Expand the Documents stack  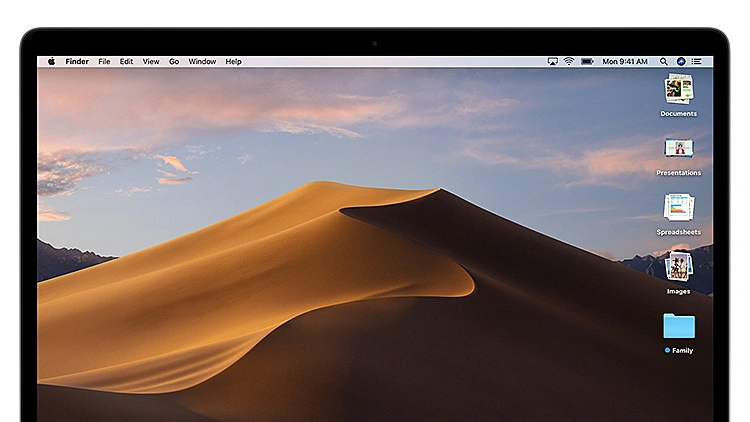point(679,89)
